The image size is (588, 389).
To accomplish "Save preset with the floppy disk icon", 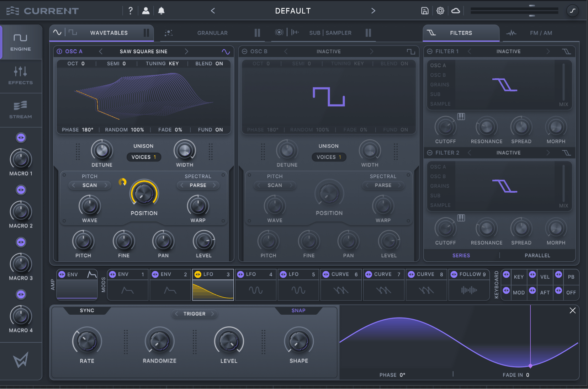I will coord(425,11).
